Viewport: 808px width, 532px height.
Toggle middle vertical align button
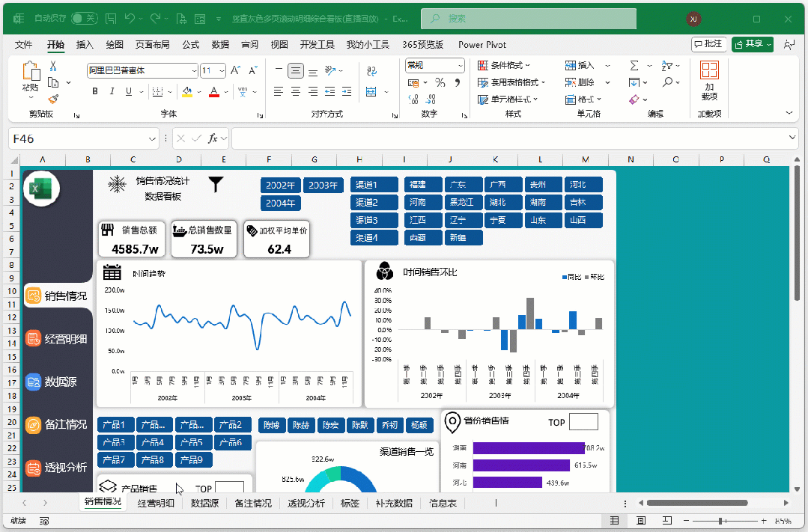[x=295, y=70]
